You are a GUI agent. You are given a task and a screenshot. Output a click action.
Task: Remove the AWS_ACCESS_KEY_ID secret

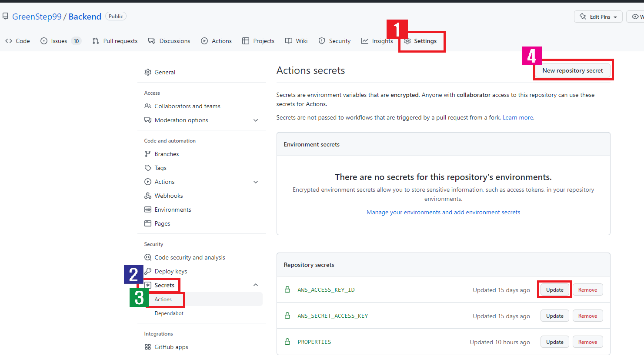pyautogui.click(x=587, y=290)
